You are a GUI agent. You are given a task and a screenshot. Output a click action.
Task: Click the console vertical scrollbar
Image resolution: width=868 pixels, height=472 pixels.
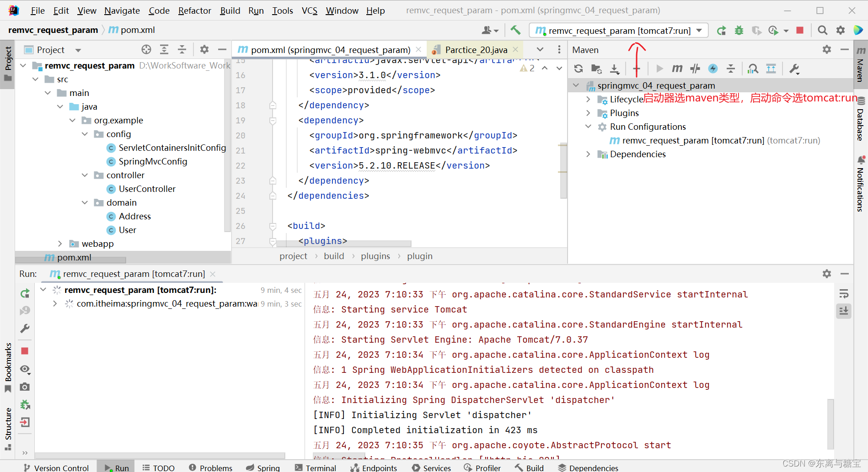(x=830, y=424)
